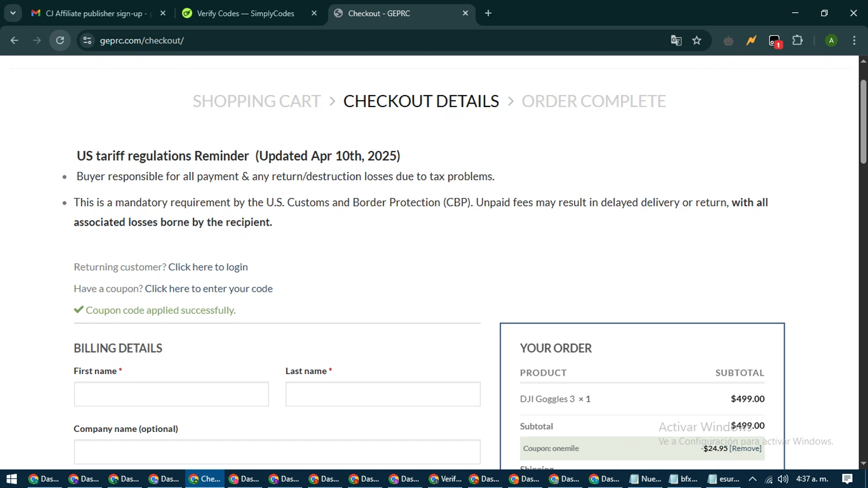Viewport: 868px width, 488px height.
Task: Open a new browser tab
Action: pos(488,13)
